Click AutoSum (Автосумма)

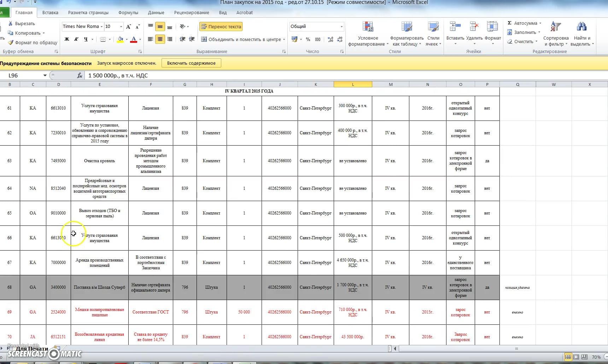pyautogui.click(x=524, y=23)
